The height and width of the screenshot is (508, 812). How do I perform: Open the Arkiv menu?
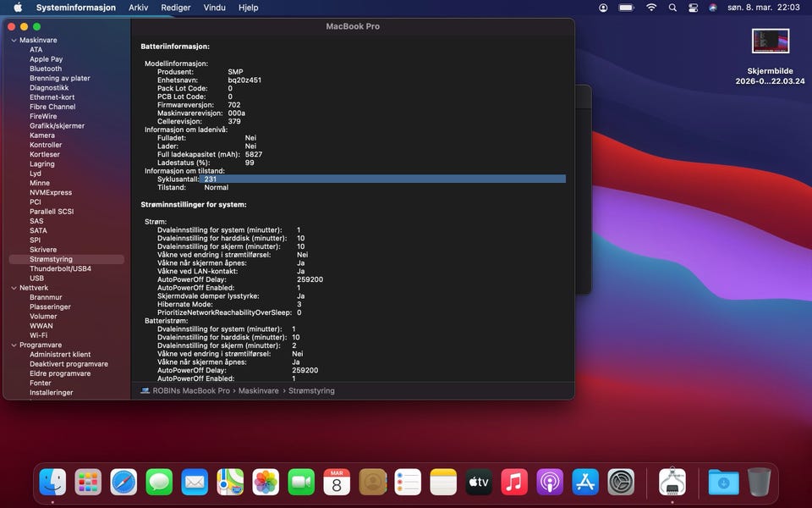(x=138, y=7)
